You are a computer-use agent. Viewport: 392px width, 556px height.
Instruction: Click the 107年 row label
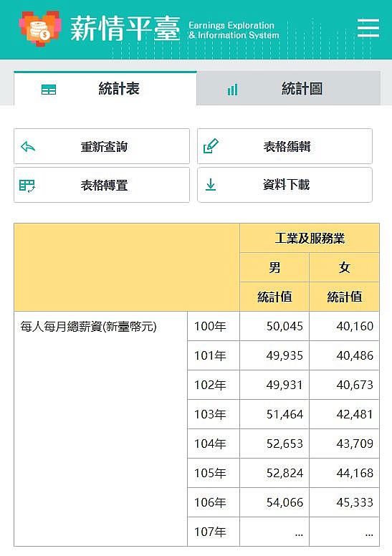click(214, 532)
